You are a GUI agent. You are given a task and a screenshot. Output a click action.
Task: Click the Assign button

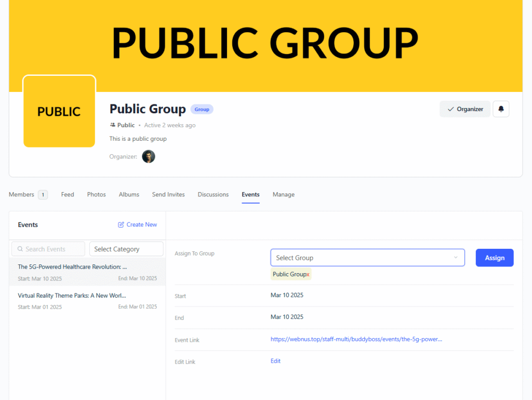494,258
